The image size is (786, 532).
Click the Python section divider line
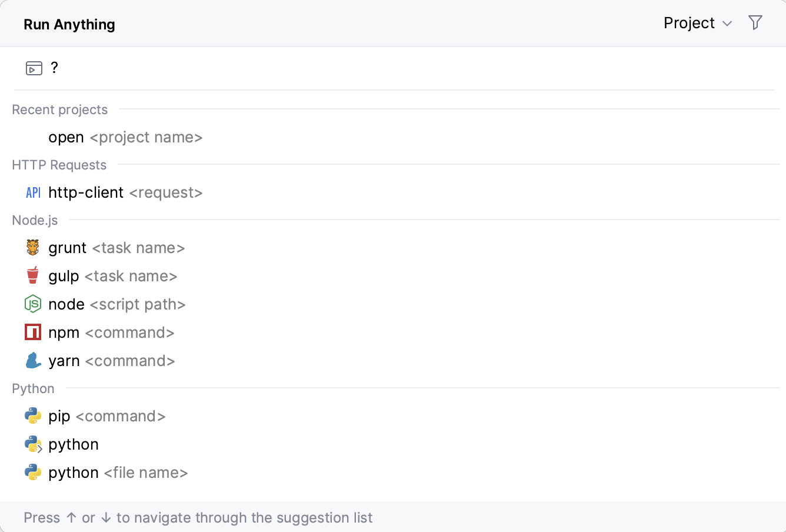412,388
